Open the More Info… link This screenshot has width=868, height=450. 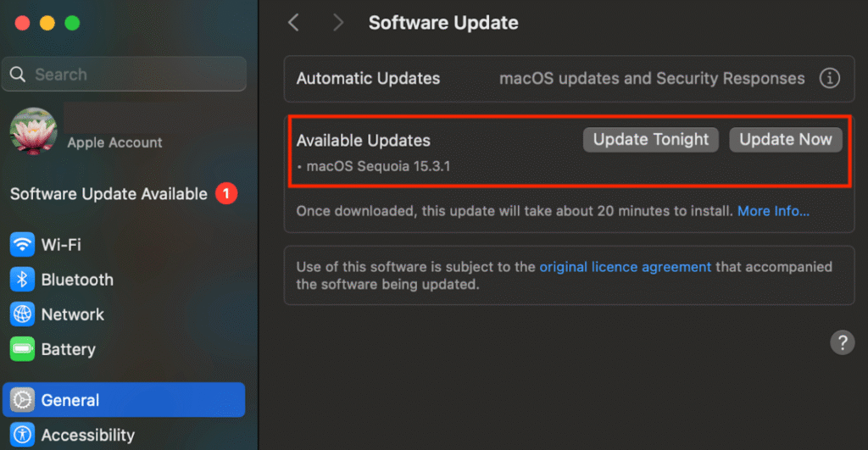click(773, 211)
